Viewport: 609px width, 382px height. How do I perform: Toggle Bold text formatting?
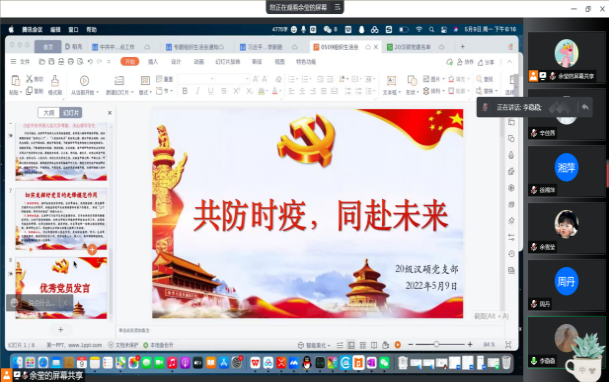(x=185, y=91)
